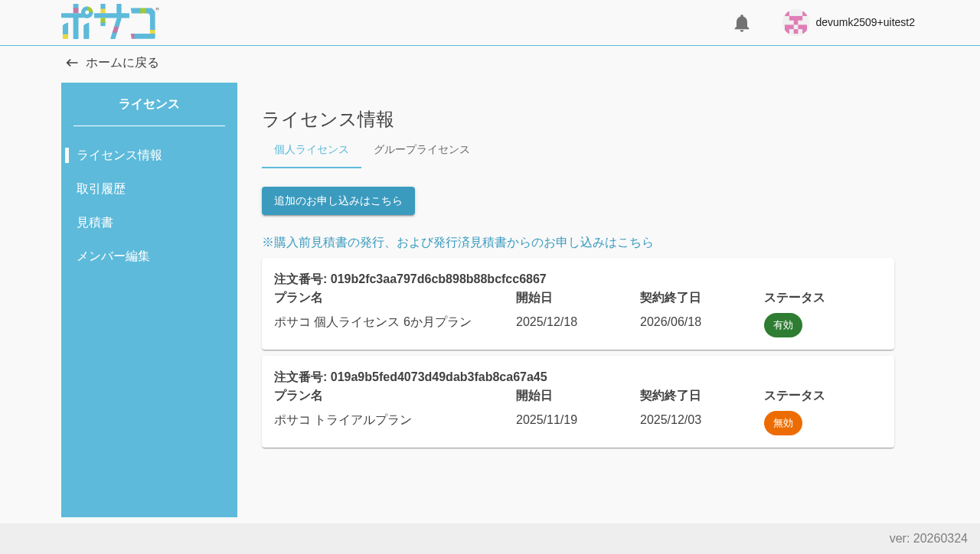Image resolution: width=980 pixels, height=554 pixels.
Task: Click end date 2026/06/18
Action: 671,322
